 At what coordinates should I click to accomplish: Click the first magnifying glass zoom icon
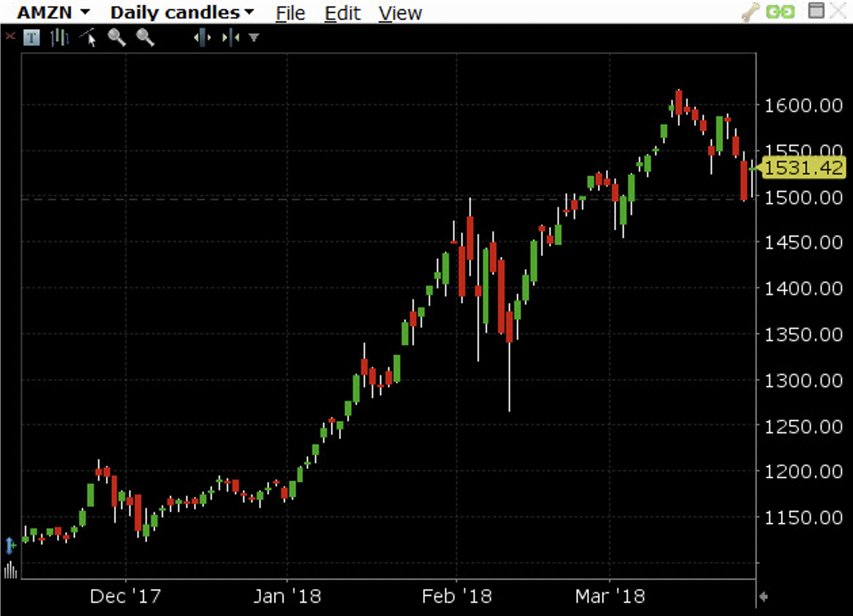pyautogui.click(x=117, y=38)
